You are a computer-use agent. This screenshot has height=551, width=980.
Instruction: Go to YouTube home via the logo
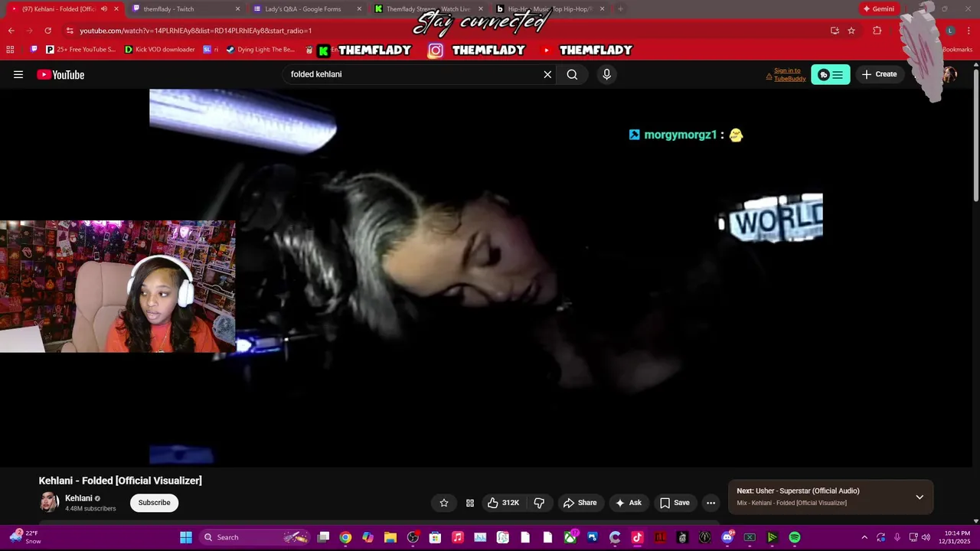pyautogui.click(x=60, y=74)
